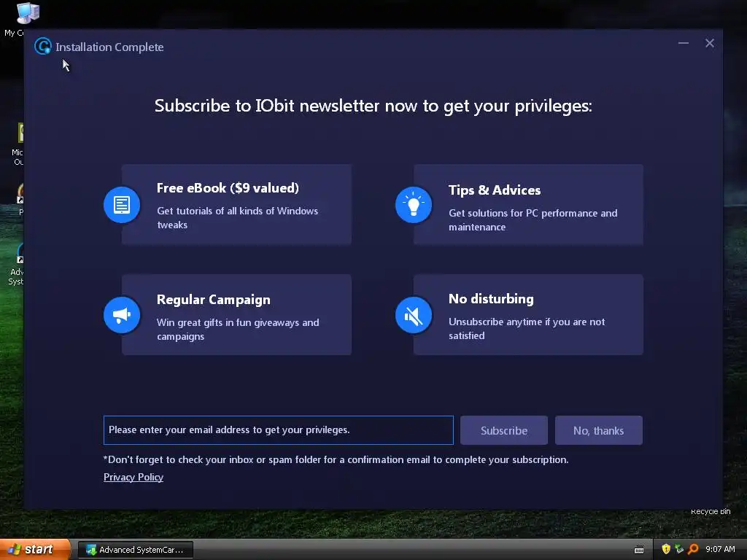
Task: Click the spam folder confirmation reminder note
Action: click(336, 459)
